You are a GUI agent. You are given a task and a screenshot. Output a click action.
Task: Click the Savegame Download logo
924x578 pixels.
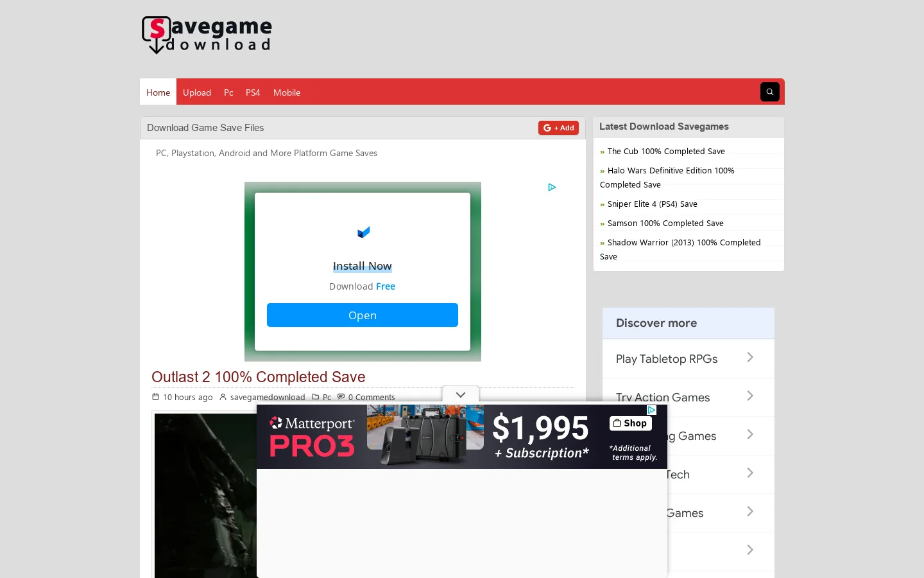click(207, 35)
